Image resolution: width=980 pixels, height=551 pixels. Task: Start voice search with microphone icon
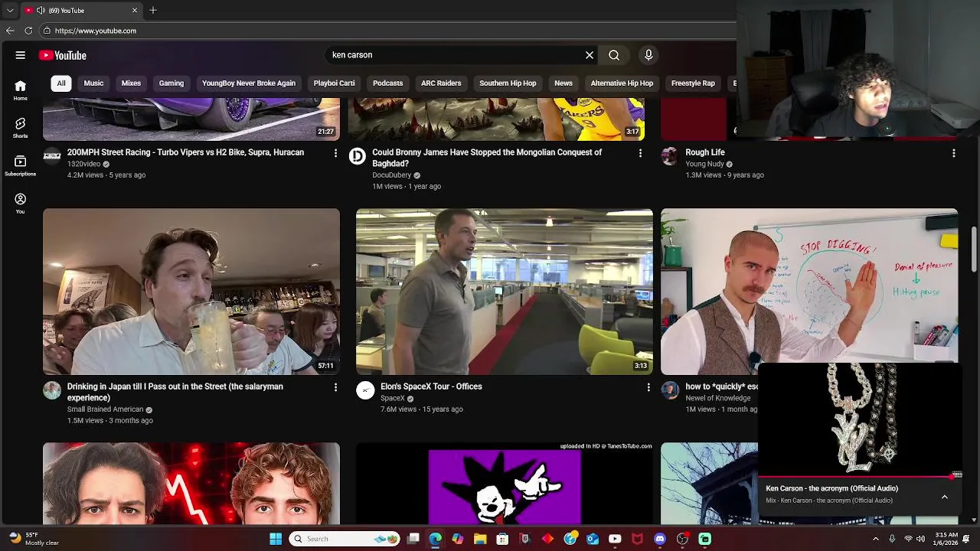(x=648, y=55)
